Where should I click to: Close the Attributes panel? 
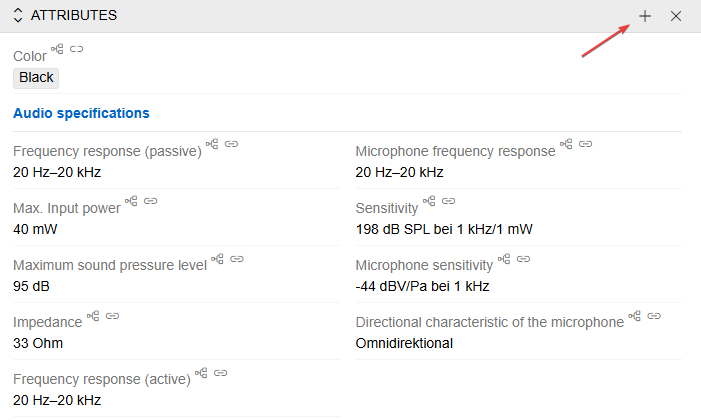click(676, 16)
